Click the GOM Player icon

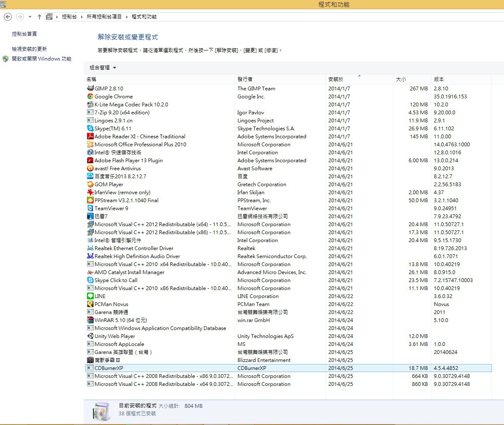point(90,184)
